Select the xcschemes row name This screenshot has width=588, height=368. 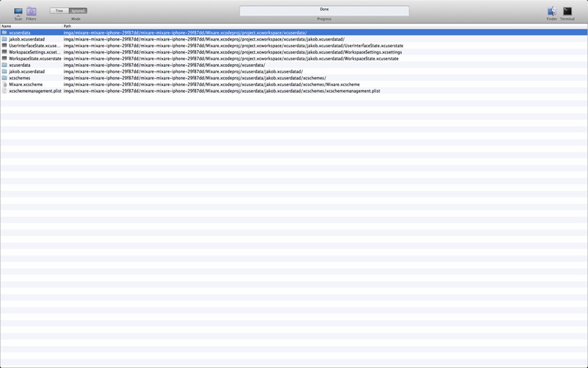(20, 78)
